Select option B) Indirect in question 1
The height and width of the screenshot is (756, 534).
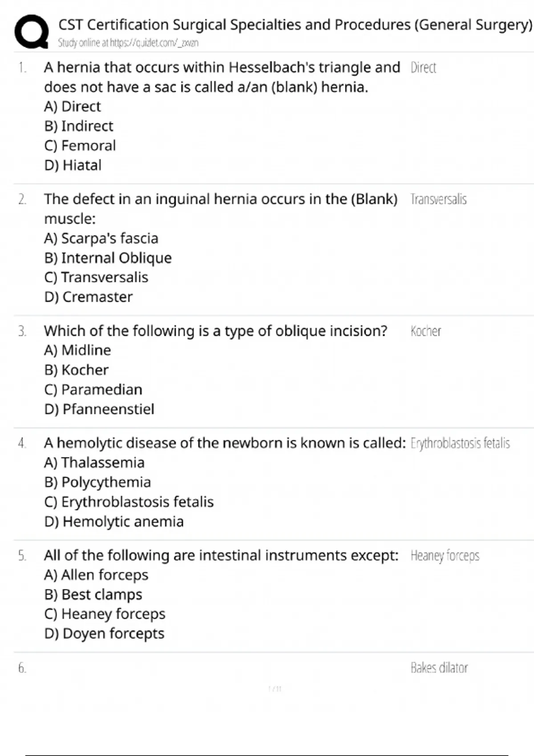point(79,126)
